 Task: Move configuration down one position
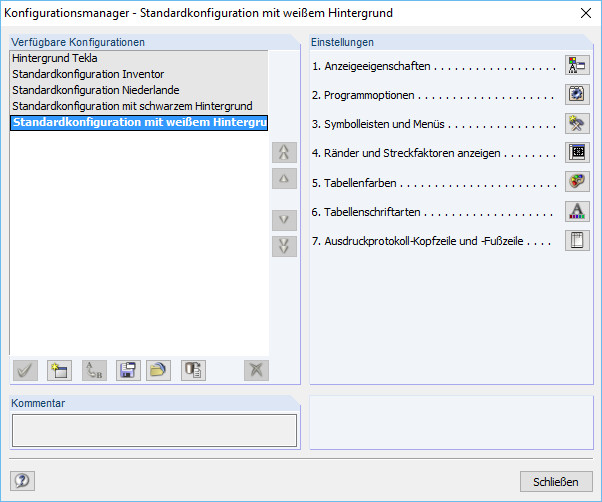coord(284,220)
